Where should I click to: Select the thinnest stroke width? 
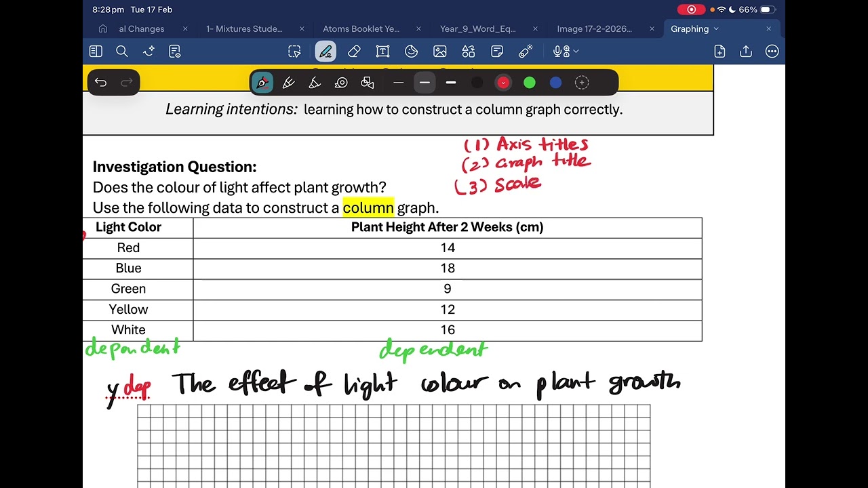(399, 83)
